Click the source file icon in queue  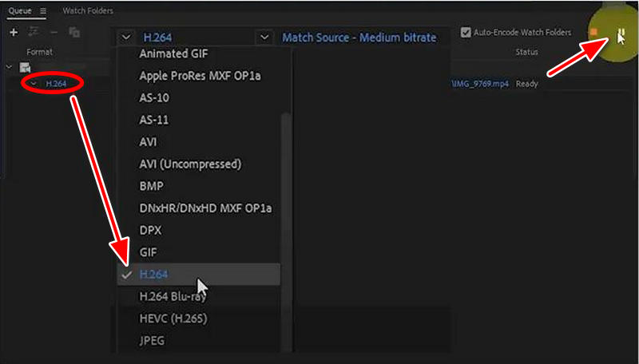25,67
